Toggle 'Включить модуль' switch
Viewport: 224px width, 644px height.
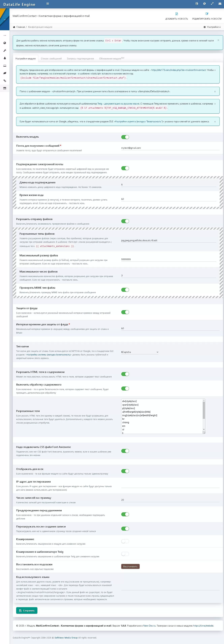click(125, 137)
